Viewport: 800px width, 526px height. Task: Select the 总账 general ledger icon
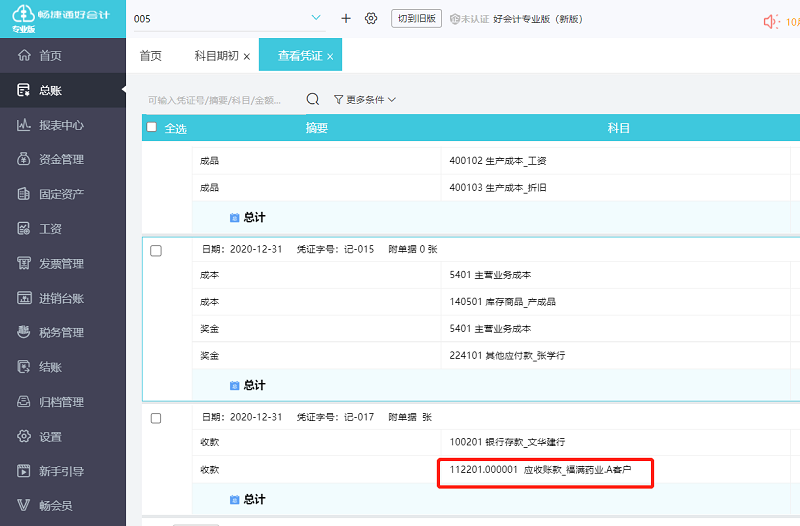pyautogui.click(x=23, y=90)
